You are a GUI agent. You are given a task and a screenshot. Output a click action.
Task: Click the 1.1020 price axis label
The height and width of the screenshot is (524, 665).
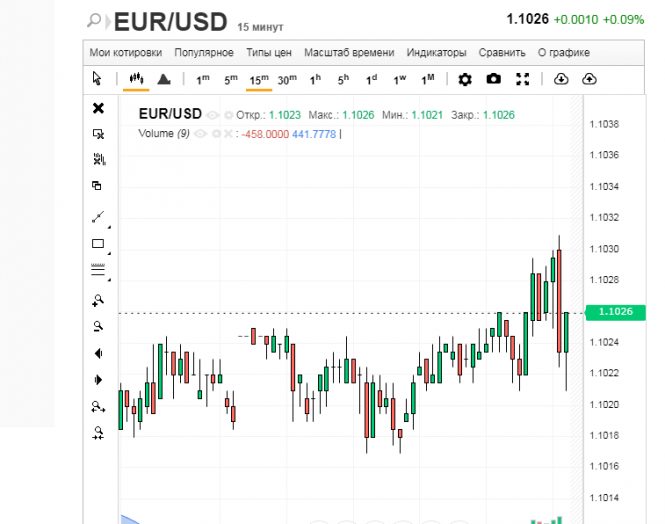click(x=604, y=404)
